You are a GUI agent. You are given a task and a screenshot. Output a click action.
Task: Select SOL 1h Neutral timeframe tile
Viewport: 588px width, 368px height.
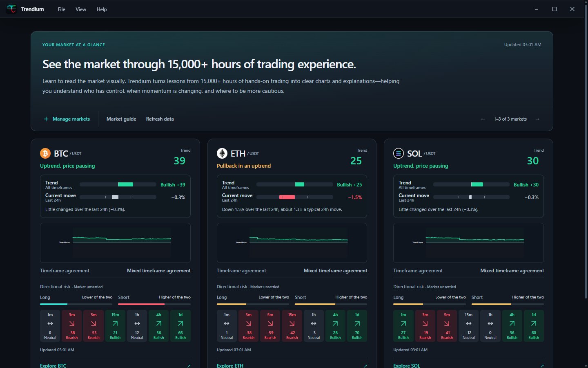point(490,326)
